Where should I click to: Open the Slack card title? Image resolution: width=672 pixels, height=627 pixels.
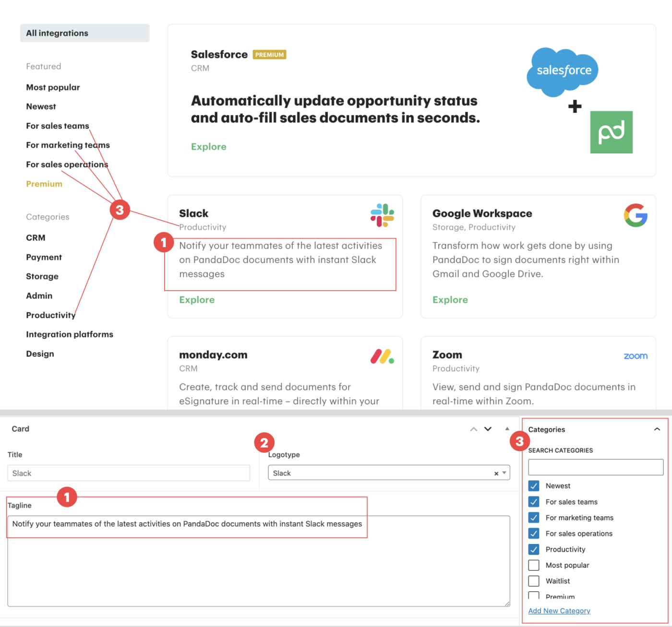(x=194, y=213)
